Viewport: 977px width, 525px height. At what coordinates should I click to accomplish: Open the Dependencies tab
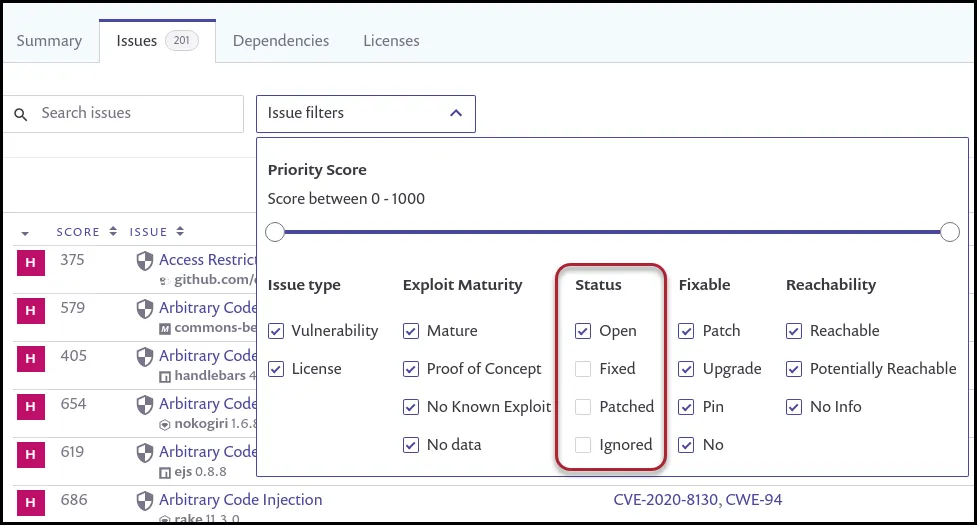pos(280,41)
